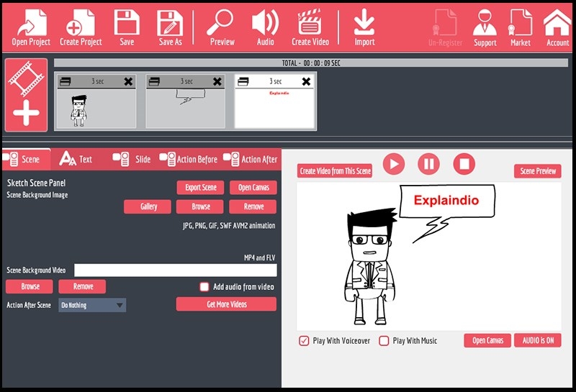The height and width of the screenshot is (392, 576).
Task: Switch to the Text tab
Action: coord(76,159)
